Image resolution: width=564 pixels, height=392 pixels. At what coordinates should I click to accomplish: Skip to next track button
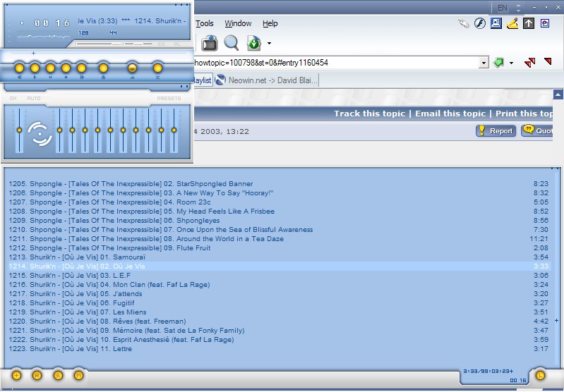tap(82, 68)
